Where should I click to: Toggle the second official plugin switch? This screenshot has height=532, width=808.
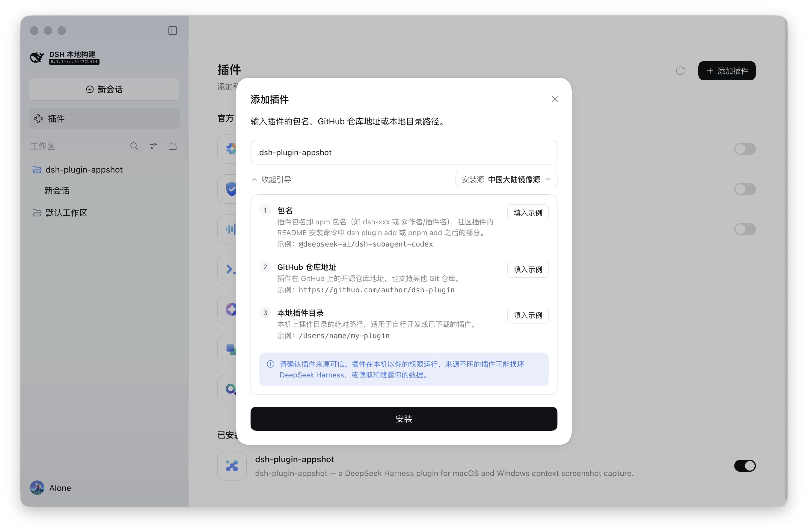tap(745, 189)
